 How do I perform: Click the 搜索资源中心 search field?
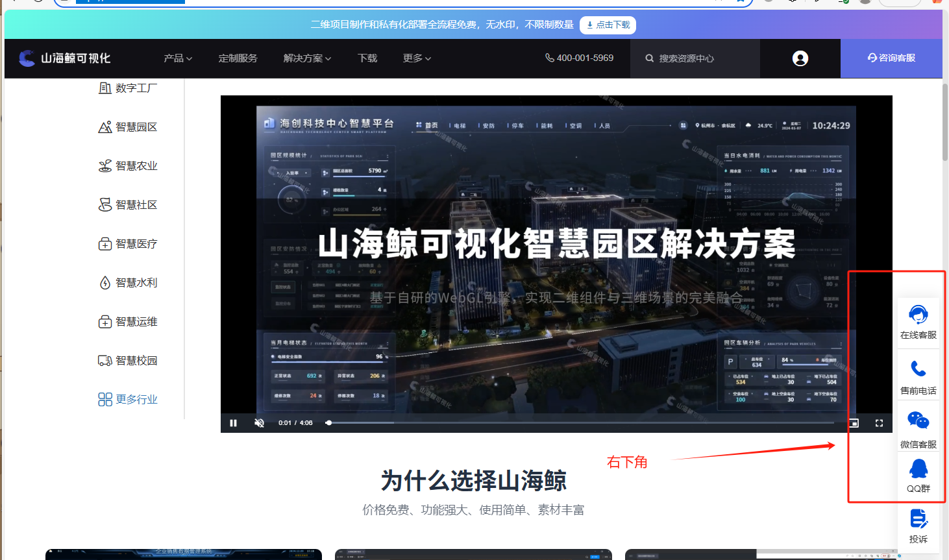tap(695, 58)
